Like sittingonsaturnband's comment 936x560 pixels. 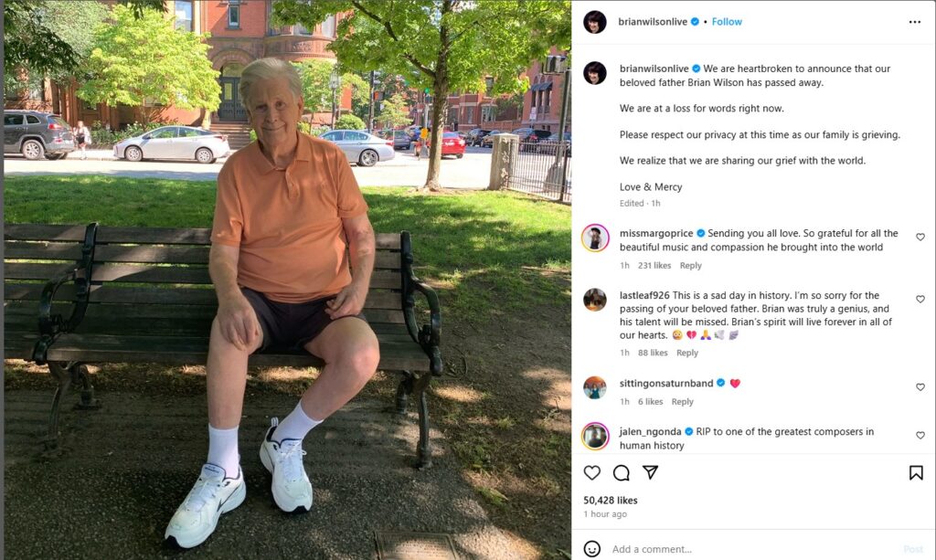coord(920,387)
